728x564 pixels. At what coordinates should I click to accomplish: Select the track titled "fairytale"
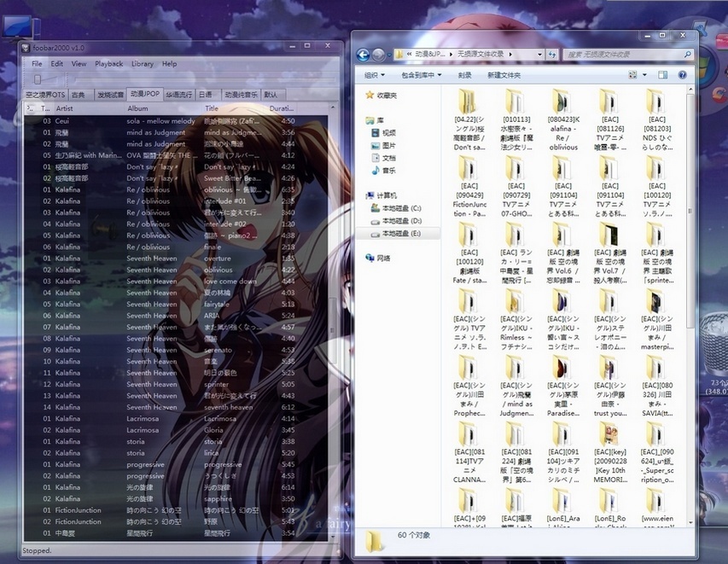tap(177, 304)
